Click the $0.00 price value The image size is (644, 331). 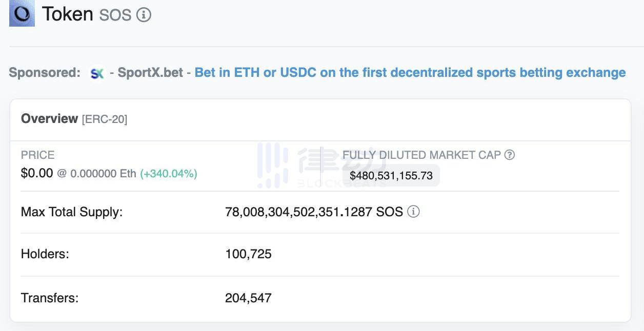pos(37,173)
